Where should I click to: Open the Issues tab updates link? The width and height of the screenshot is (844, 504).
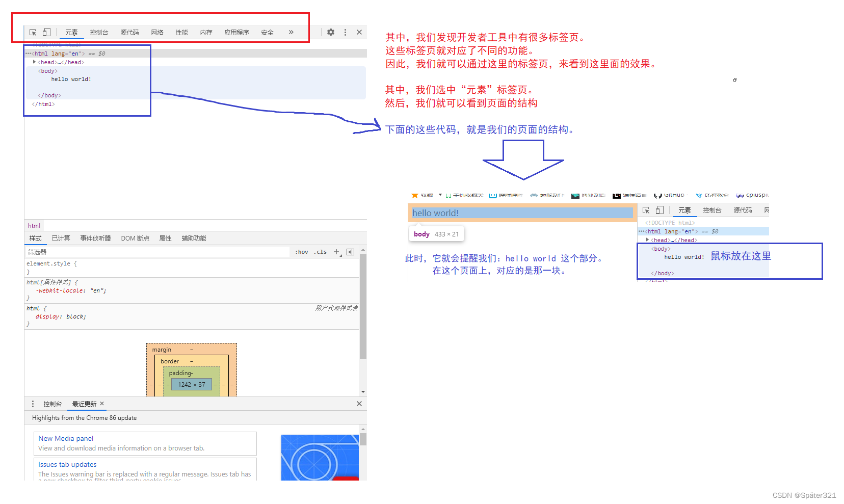(67, 464)
